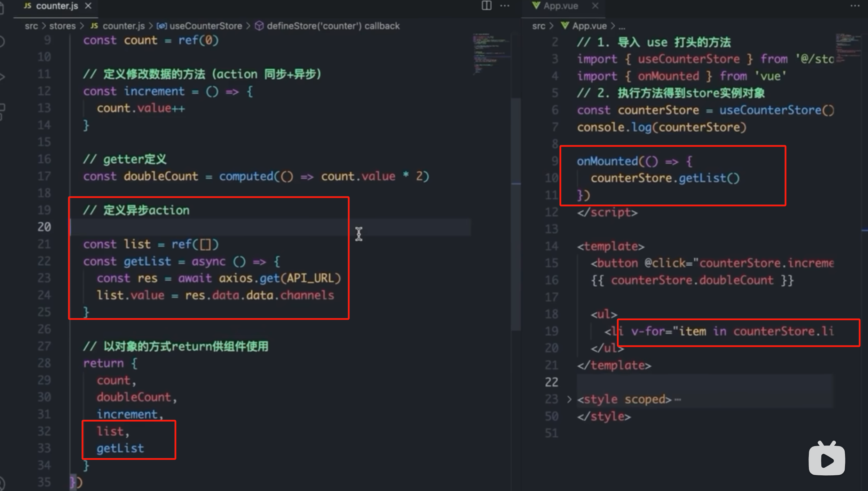868x491 pixels.
Task: Click the '// 定义异步action' comment
Action: tap(136, 210)
